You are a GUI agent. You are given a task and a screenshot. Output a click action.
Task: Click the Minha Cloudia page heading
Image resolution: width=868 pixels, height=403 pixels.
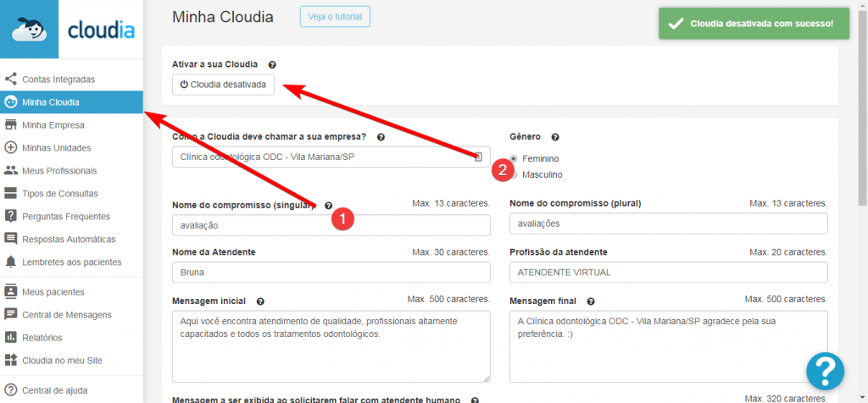click(x=223, y=17)
